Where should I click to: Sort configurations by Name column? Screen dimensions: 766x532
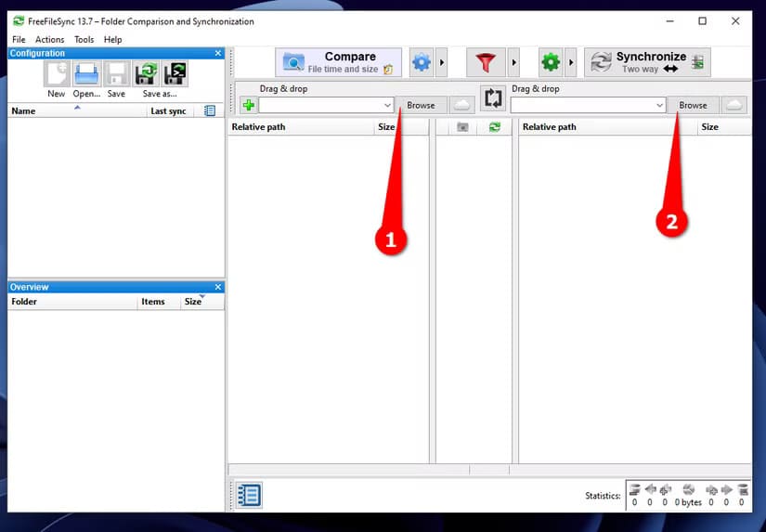77,110
